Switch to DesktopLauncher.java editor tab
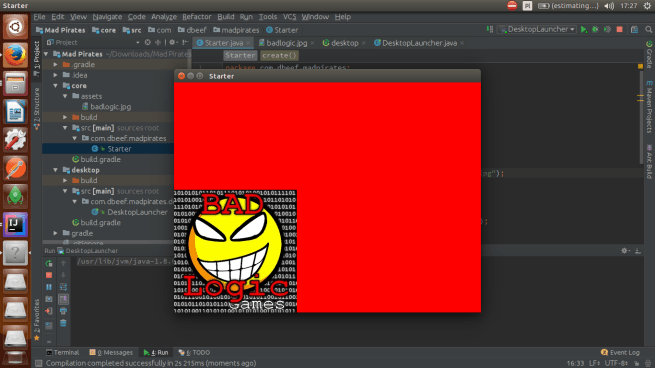This screenshot has height=368, width=655. (419, 43)
